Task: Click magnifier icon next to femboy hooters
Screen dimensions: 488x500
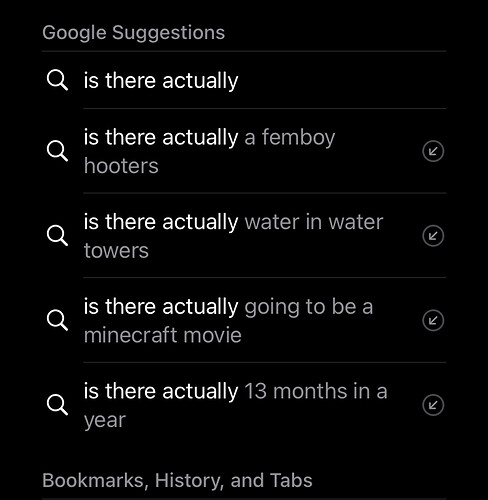Action: [x=57, y=151]
